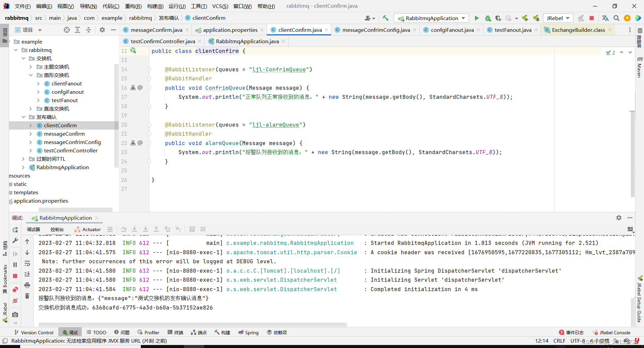The width and height of the screenshot is (644, 348).
Task: Expand all project tree nodes icon
Action: click(77, 30)
